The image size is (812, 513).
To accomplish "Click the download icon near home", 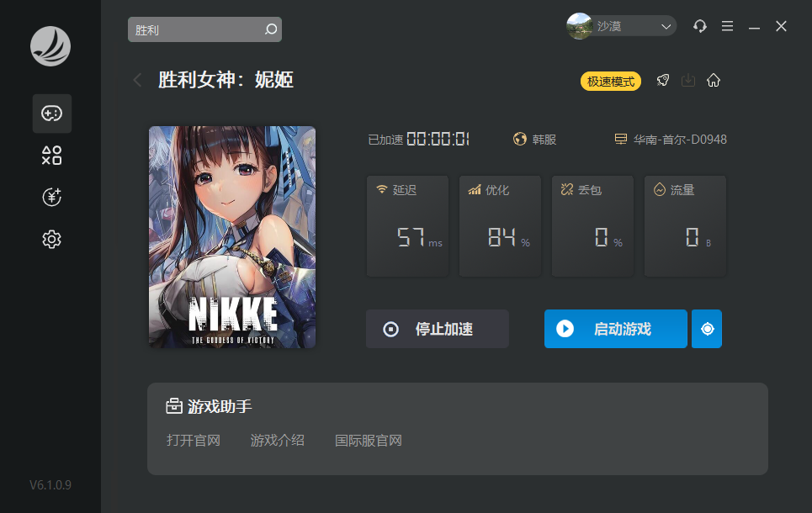I will pyautogui.click(x=688, y=80).
